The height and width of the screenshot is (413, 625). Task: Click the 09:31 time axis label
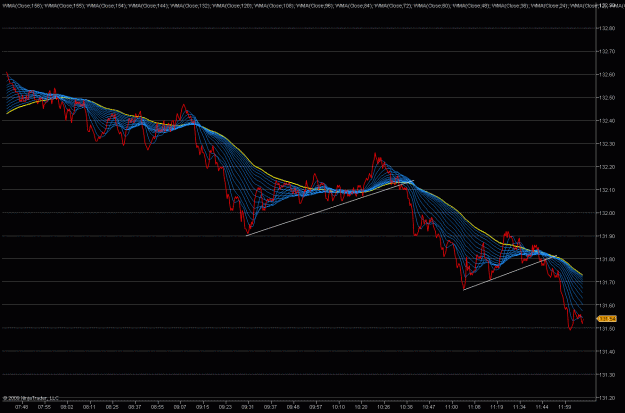[248, 407]
